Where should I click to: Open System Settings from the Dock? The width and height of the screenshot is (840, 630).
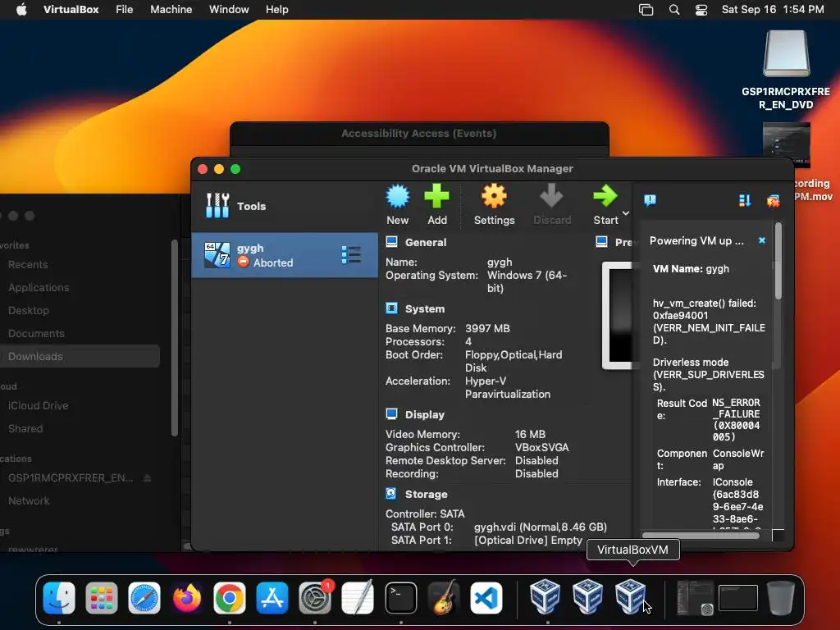click(315, 597)
